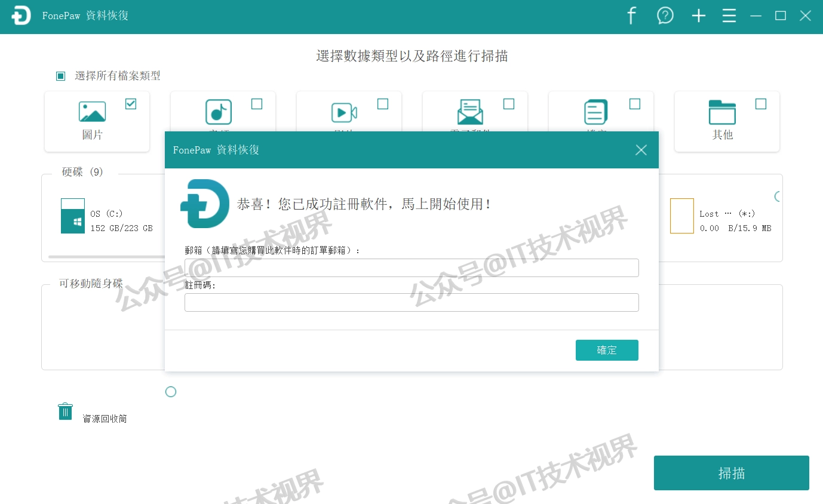This screenshot has width=823, height=504.
Task: Select the audio music note icon
Action: click(218, 112)
